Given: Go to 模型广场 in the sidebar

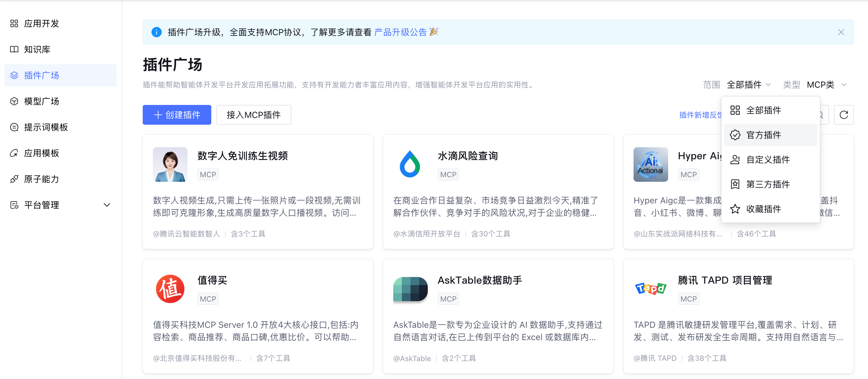Looking at the screenshot, I should click(x=41, y=101).
